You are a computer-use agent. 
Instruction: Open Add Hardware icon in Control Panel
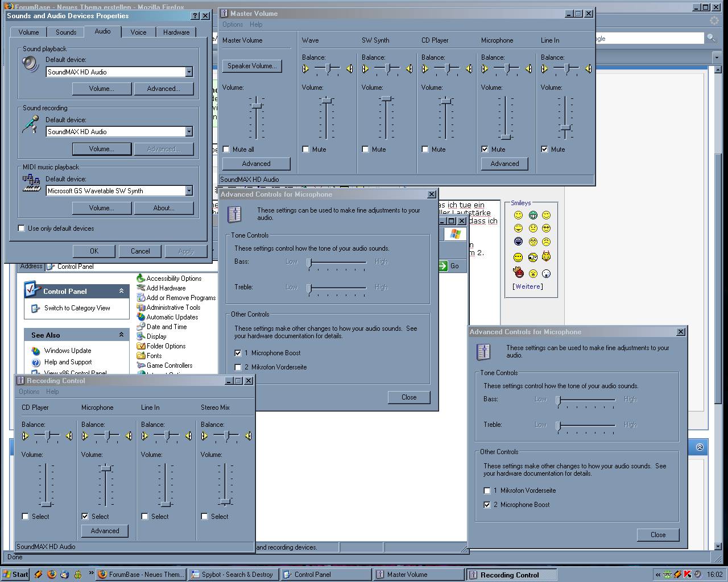pyautogui.click(x=141, y=288)
